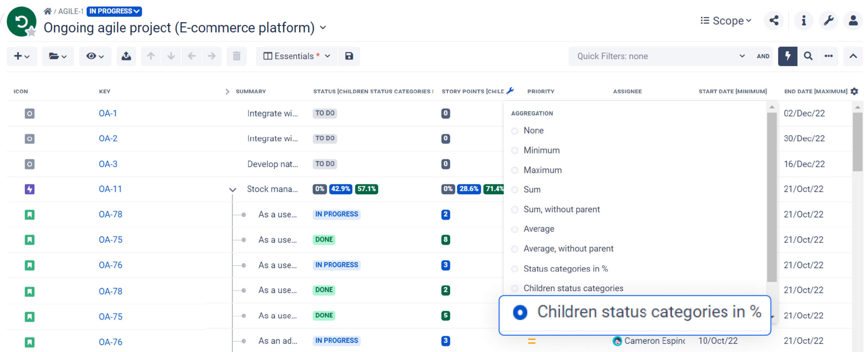Open the wrench settings in header

[828, 21]
